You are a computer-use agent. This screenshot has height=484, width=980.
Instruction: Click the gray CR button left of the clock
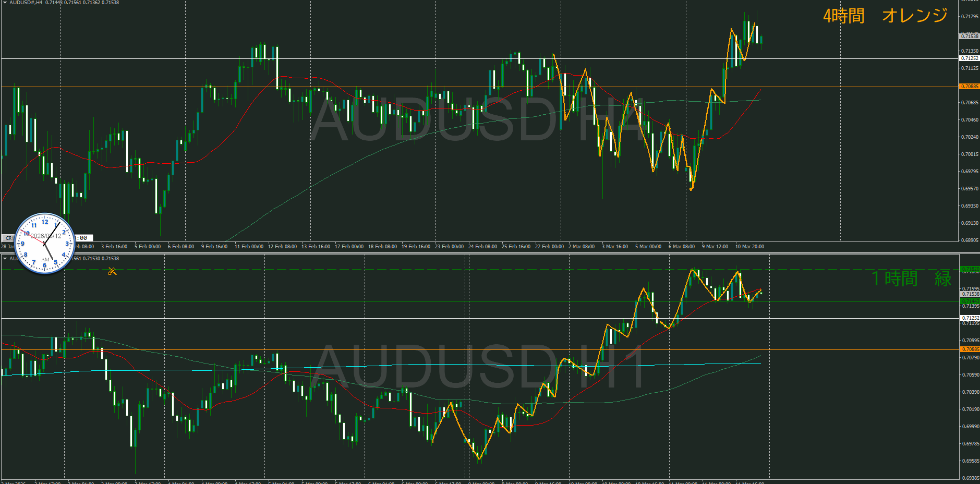(9, 238)
